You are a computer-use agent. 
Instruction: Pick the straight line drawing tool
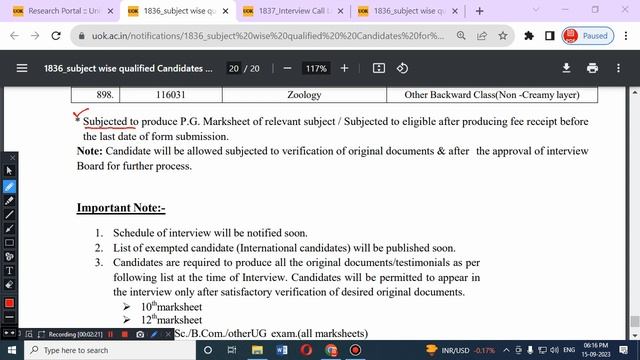pos(9,214)
